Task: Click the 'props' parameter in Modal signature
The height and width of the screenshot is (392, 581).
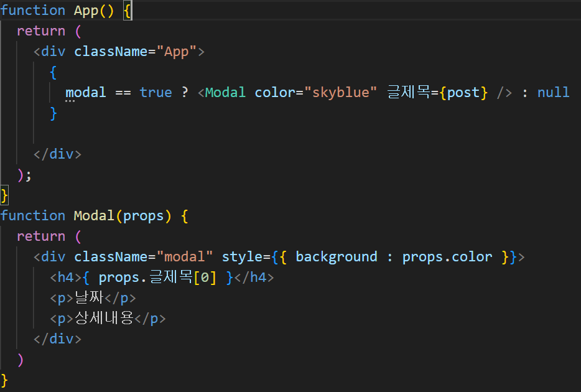Action: [x=144, y=216]
